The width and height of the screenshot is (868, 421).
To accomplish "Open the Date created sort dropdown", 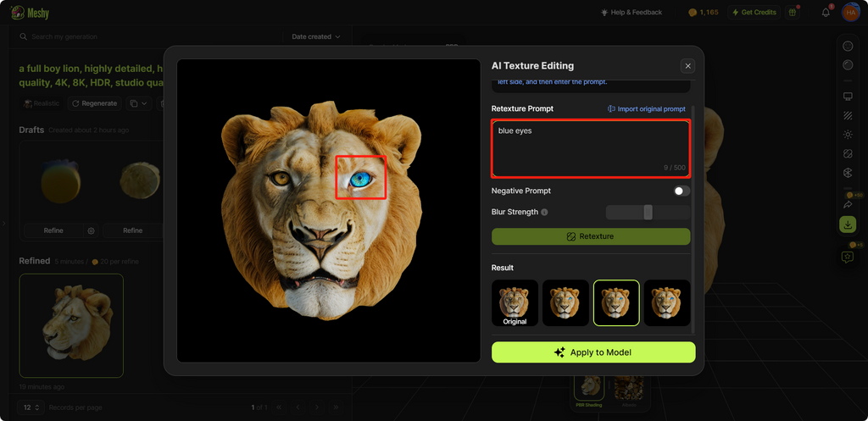I will [315, 37].
